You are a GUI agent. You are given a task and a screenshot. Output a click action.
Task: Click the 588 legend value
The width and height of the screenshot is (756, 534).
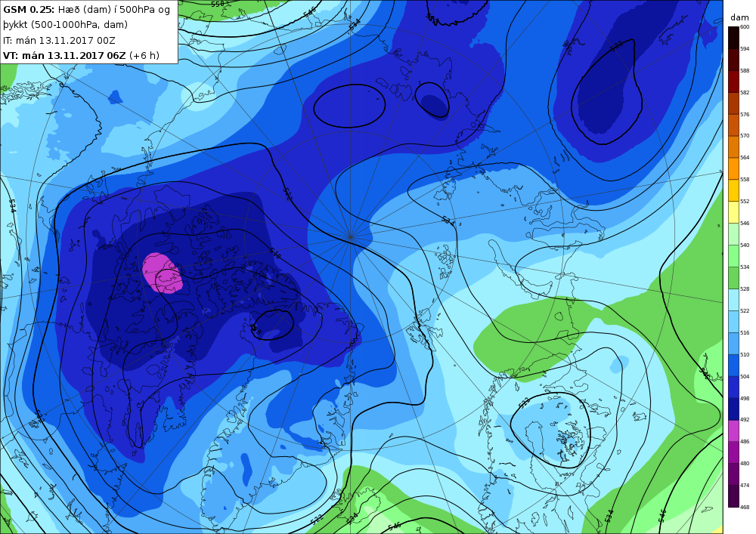(x=745, y=70)
